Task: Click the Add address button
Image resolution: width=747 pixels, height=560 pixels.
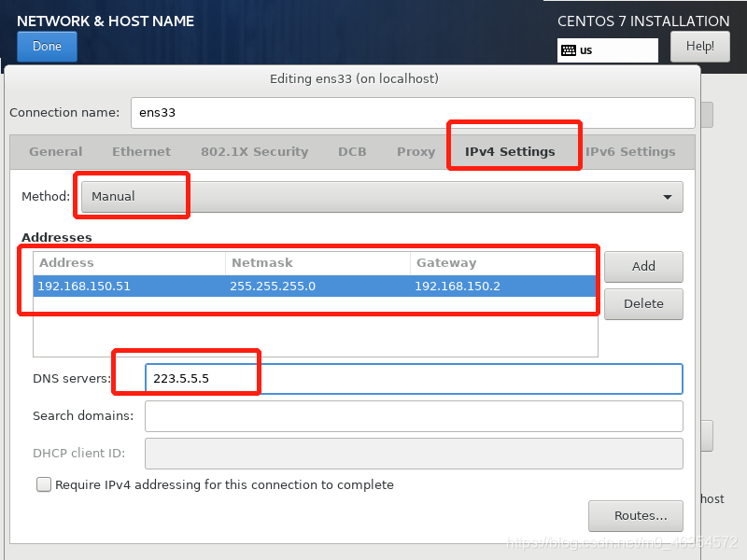Action: [643, 267]
